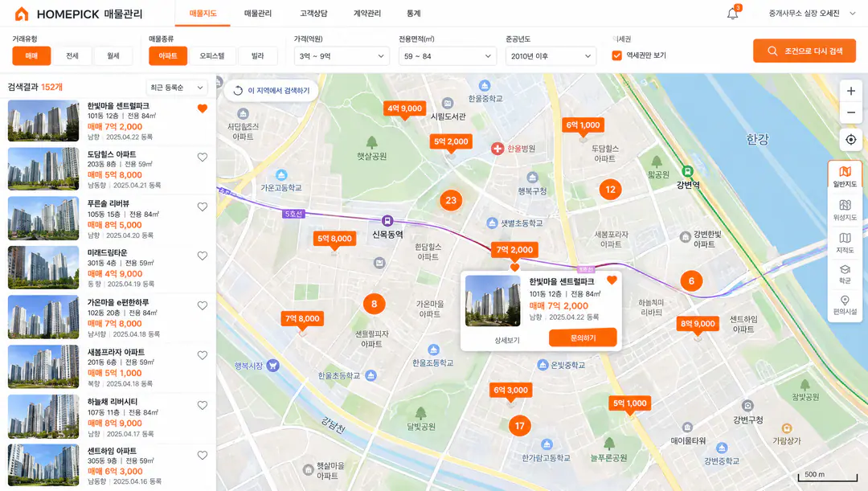Favorite the 하늘채 리버시티 listing
This screenshot has width=868, height=491.
click(x=203, y=405)
